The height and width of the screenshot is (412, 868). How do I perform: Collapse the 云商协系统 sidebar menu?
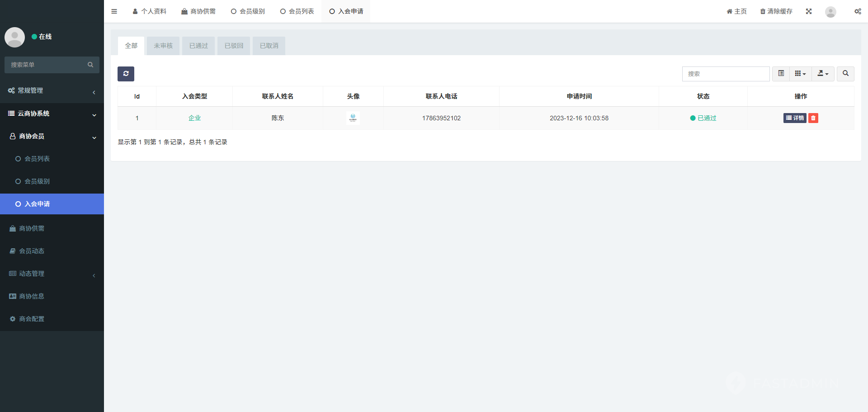[x=52, y=114]
